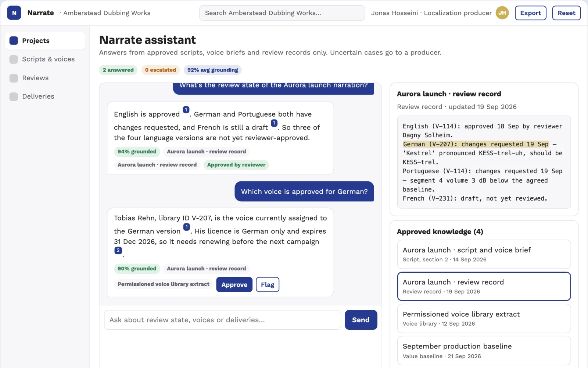Open review record source beside "Approved by reviewer"

(157, 165)
